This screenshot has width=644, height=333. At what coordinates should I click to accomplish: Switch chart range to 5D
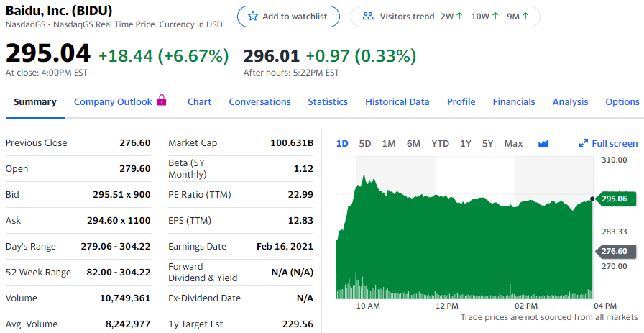pos(365,143)
